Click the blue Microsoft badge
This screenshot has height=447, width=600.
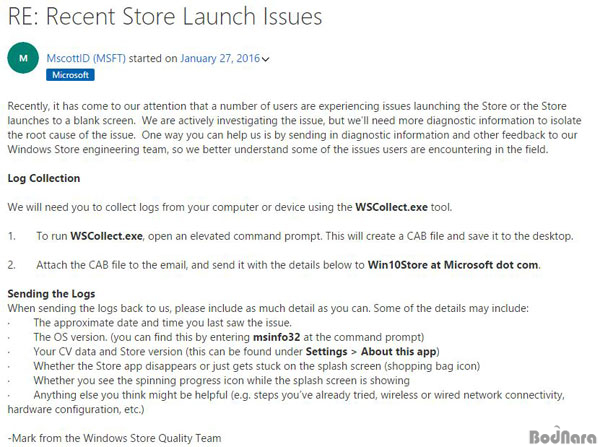70,75
